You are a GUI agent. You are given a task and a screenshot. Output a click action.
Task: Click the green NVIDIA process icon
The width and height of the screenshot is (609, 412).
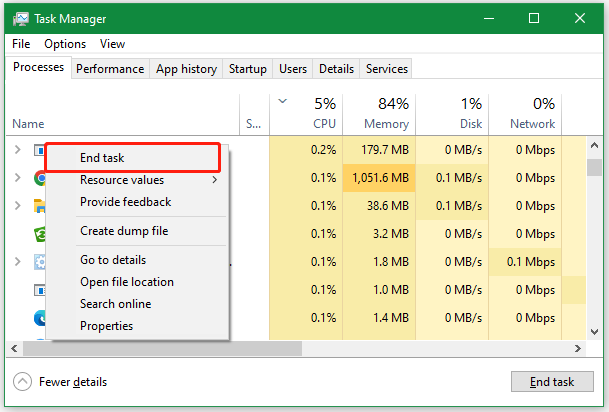[40, 234]
